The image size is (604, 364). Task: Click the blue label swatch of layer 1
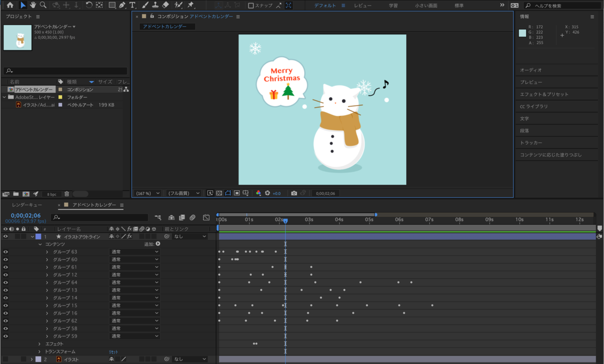(38, 236)
